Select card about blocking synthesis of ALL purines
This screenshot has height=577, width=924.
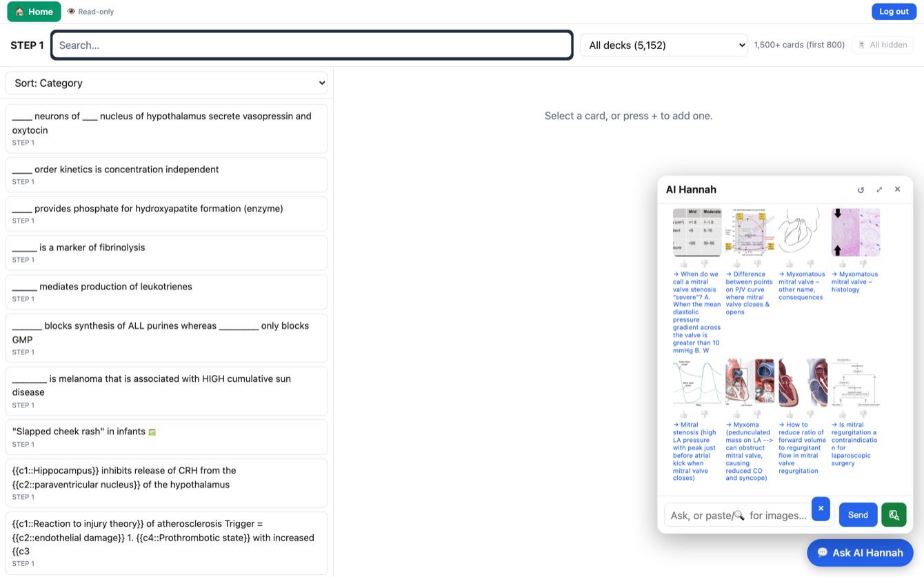pyautogui.click(x=166, y=338)
